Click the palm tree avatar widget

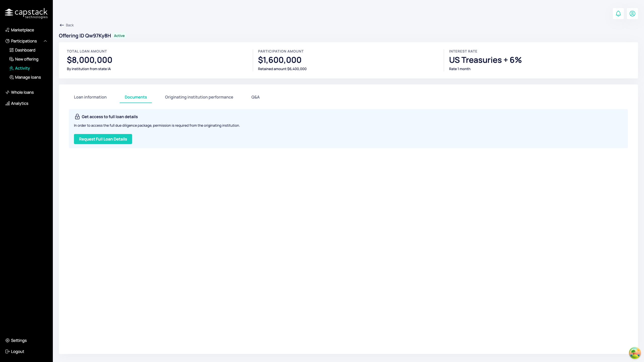pyautogui.click(x=634, y=353)
